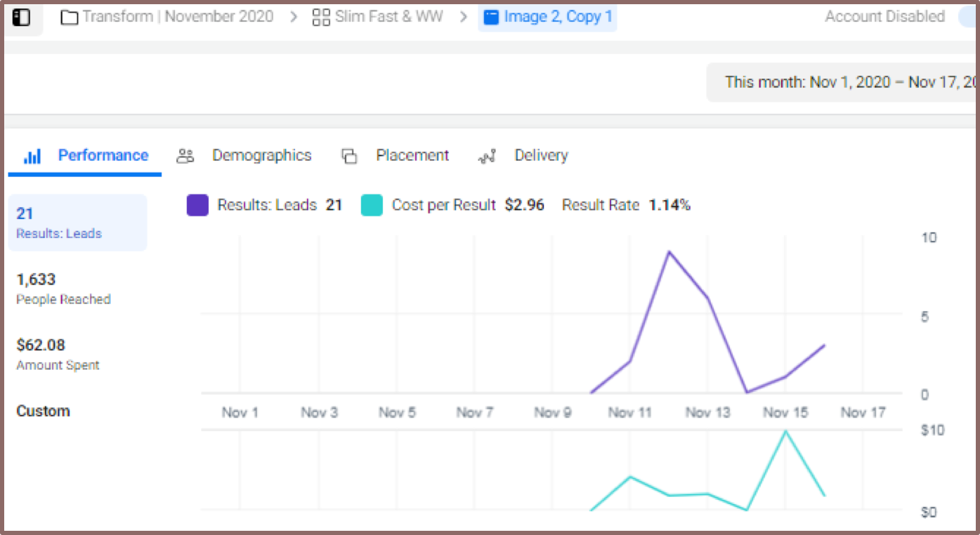The image size is (980, 535).
Task: Click the Account Disabled status text
Action: point(885,17)
